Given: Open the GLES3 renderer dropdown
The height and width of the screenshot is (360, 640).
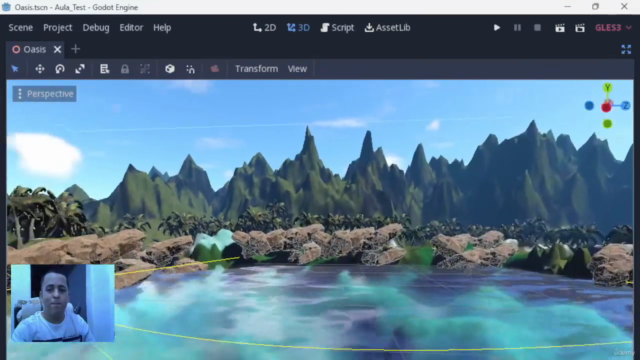Looking at the screenshot, I should 613,27.
